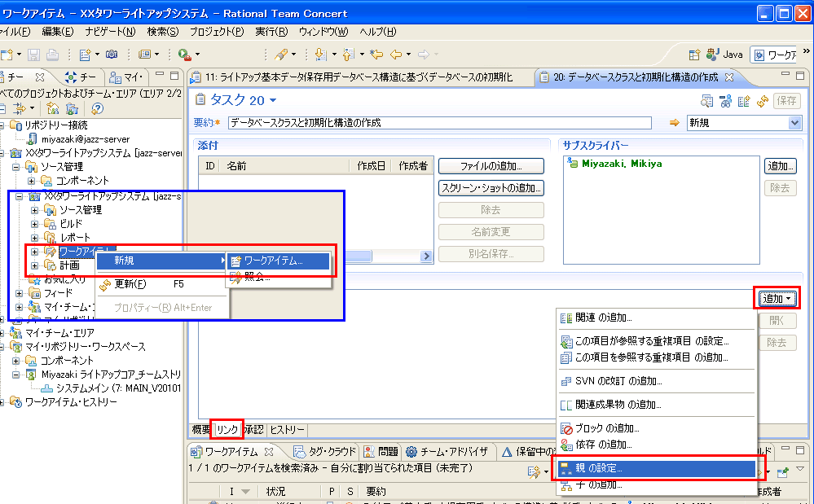Screen dimensions: 814x504
Task: Choose 関連成果物 の追加... menu item
Action: click(x=657, y=405)
